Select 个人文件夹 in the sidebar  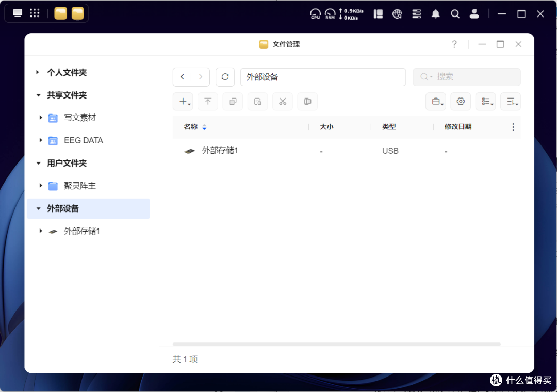[67, 73]
